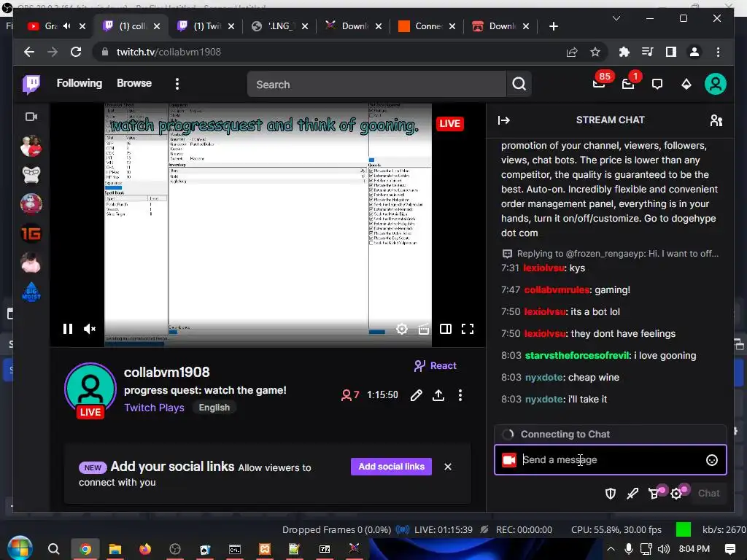
Task: Reload the Twitch page
Action: [76, 52]
